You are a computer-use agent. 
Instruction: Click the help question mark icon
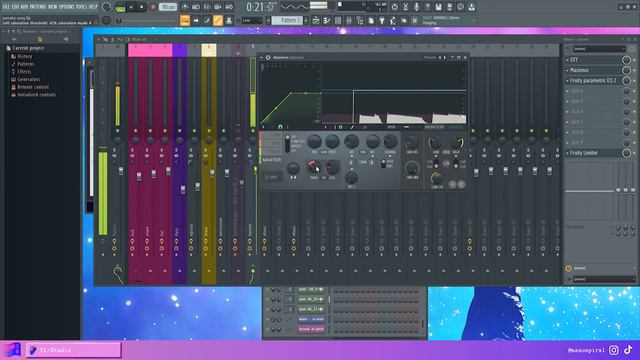tap(427, 7)
